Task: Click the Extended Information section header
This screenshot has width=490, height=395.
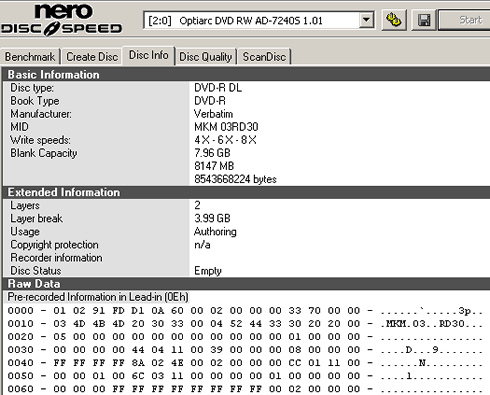Action: click(x=246, y=192)
